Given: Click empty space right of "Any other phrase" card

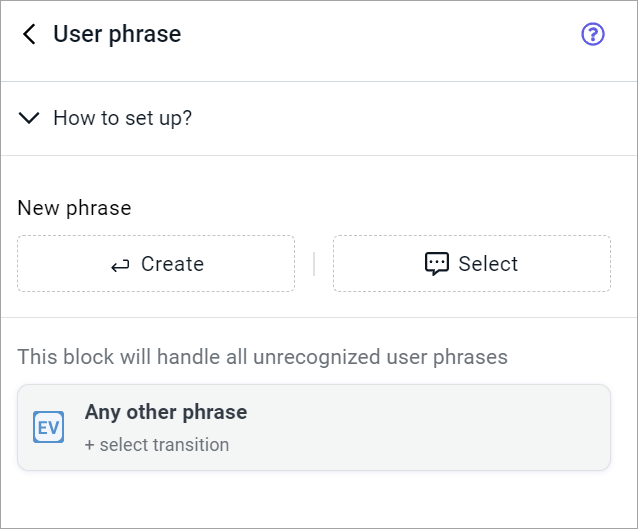Looking at the screenshot, I should click(x=450, y=427).
